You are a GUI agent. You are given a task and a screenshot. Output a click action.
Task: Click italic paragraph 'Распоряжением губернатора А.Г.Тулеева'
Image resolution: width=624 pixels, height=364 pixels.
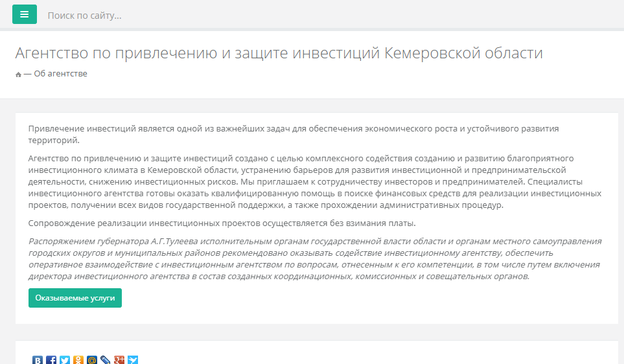(315, 258)
